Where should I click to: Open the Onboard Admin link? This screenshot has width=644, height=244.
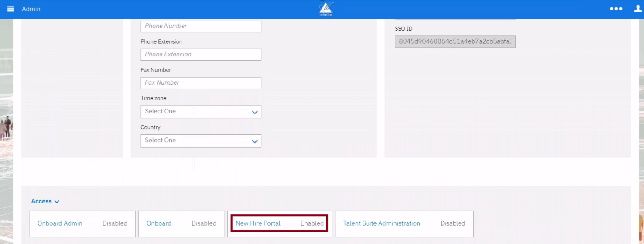click(x=60, y=223)
